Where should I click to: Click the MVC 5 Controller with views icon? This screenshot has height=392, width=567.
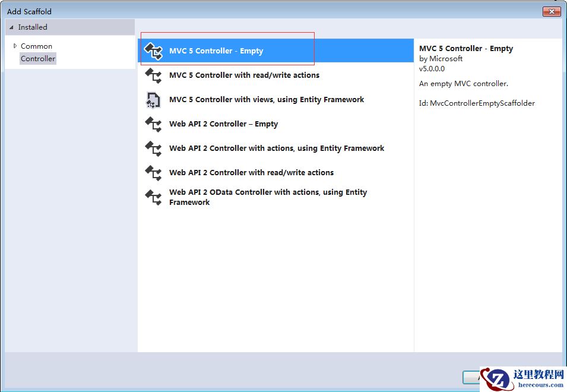(x=153, y=100)
